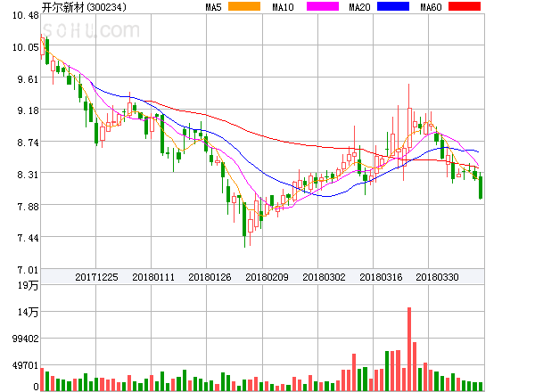
Task: Click the 49701 volume axis label
Action: [26, 365]
